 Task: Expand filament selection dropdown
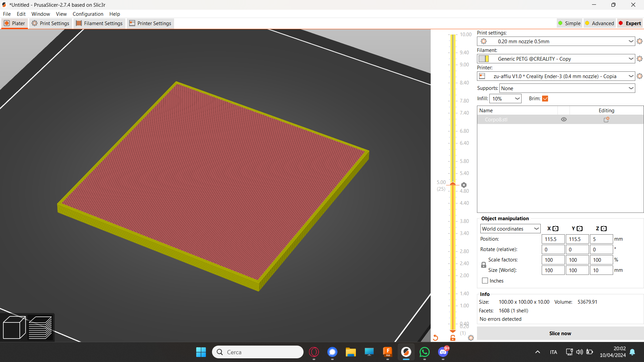tap(632, 59)
